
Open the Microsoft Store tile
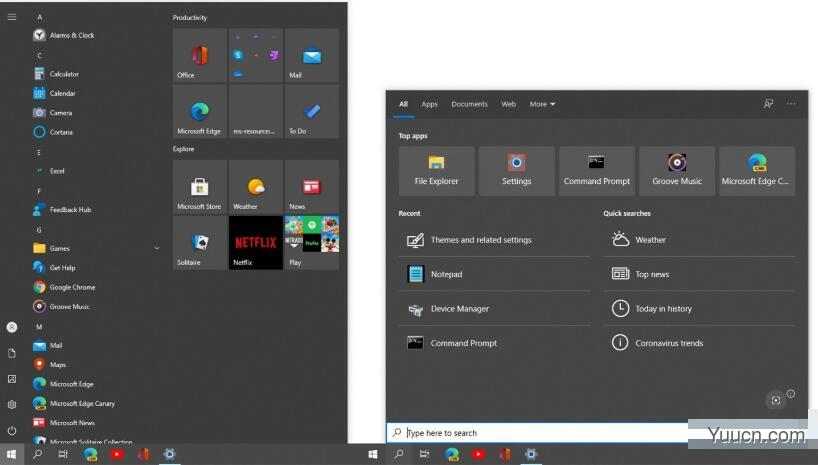point(200,186)
